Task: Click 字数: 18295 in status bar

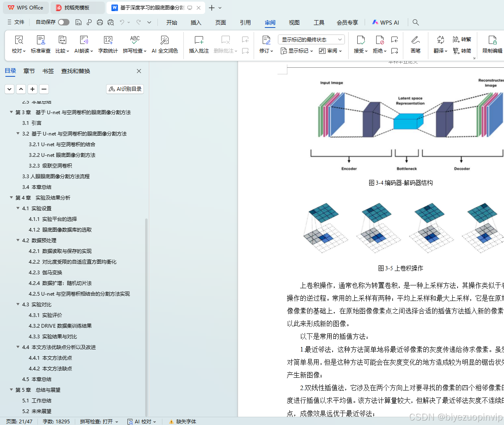Action: click(56, 421)
